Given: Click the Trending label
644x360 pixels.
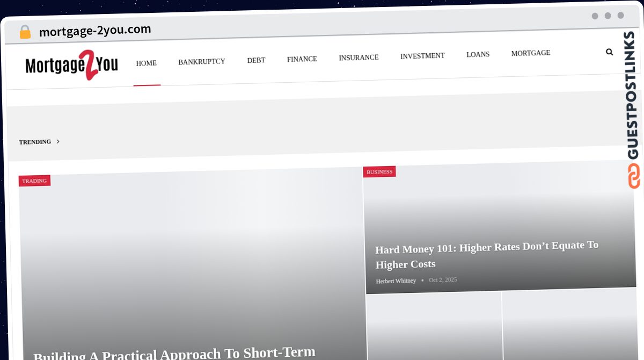Looking at the screenshot, I should 35,142.
